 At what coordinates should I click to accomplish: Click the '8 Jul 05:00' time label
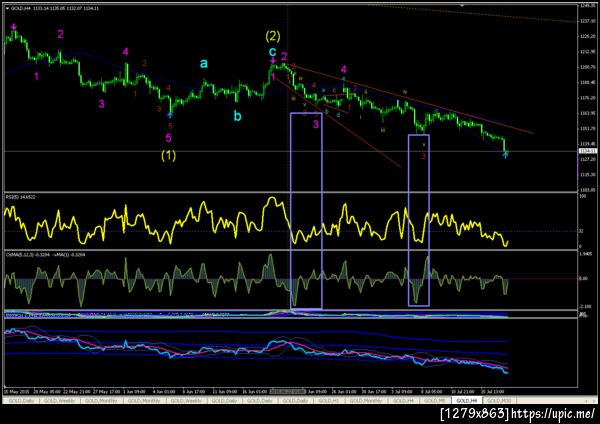tap(431, 392)
